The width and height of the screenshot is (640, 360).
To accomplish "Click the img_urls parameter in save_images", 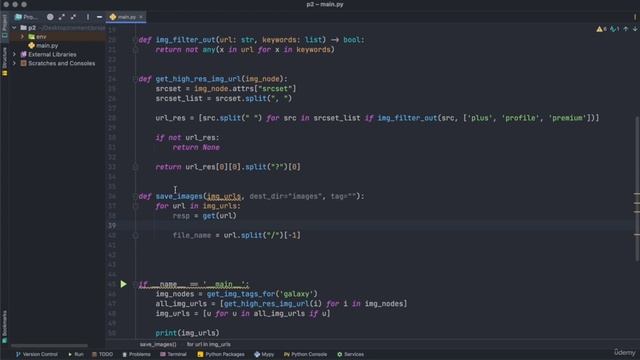I will pyautogui.click(x=224, y=196).
